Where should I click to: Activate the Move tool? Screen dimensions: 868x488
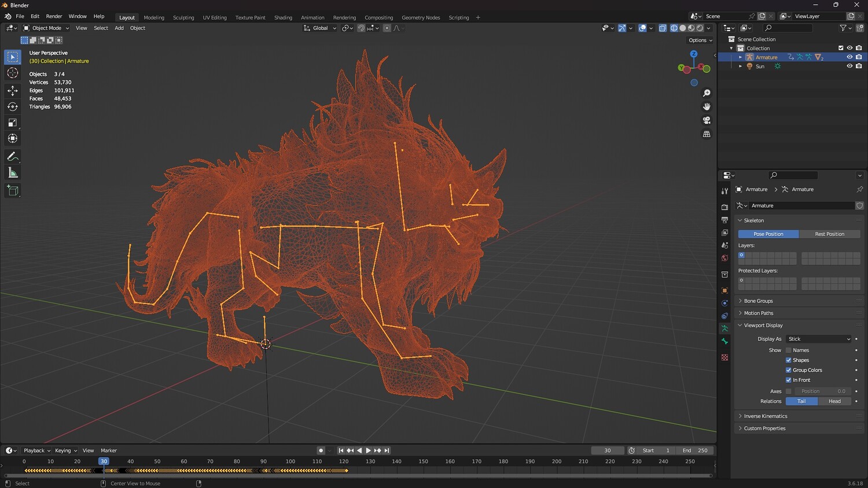[13, 90]
